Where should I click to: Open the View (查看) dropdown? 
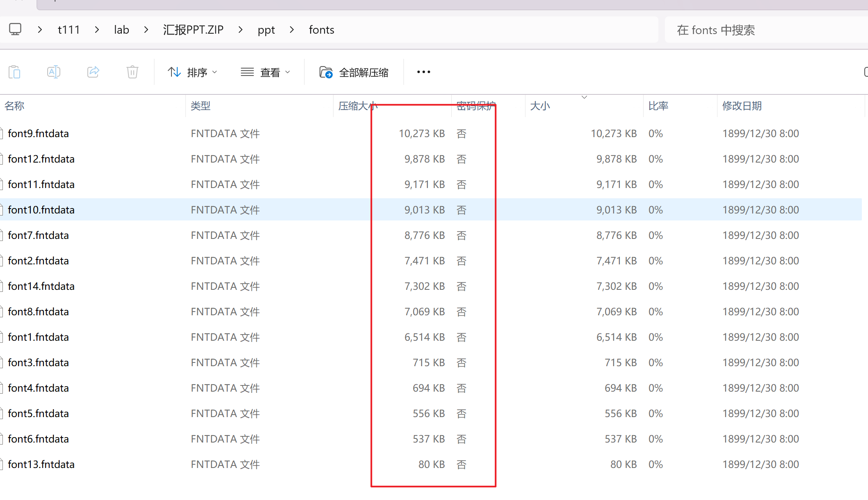tap(265, 73)
